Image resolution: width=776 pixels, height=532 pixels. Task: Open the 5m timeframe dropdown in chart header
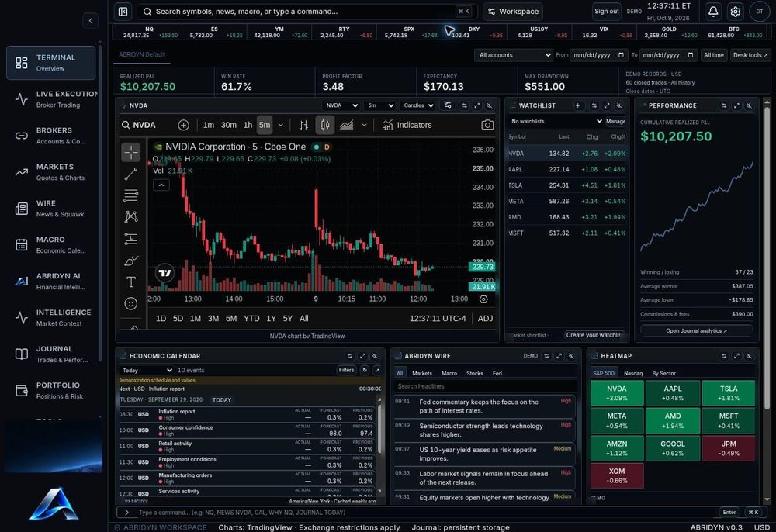pyautogui.click(x=380, y=105)
